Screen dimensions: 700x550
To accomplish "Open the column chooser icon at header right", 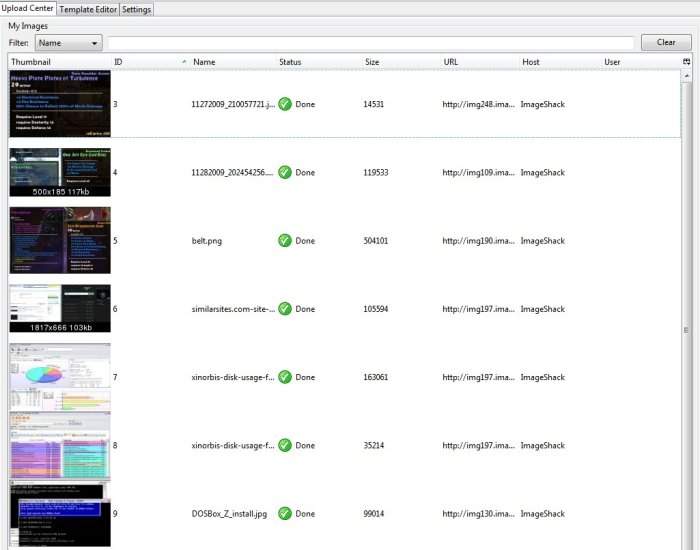I will [686, 62].
